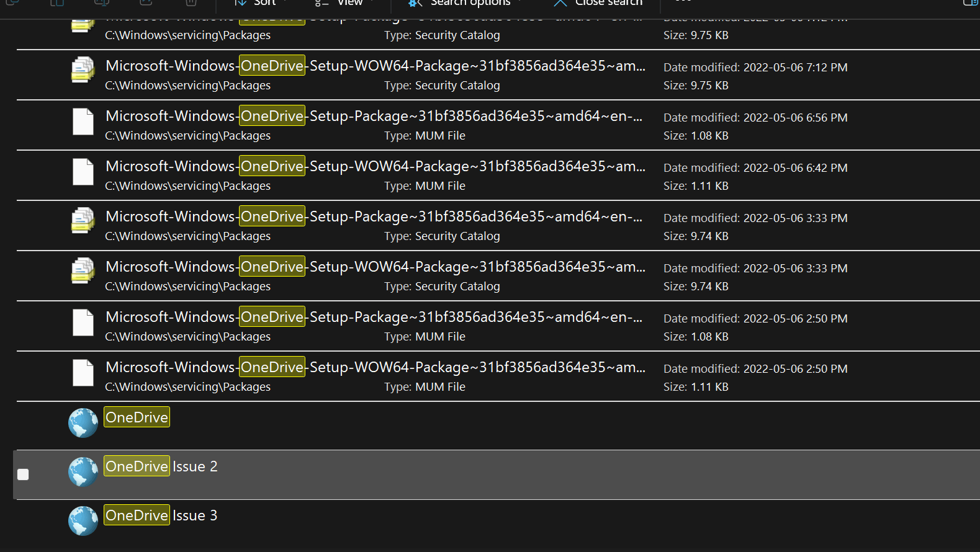Open the OneDrive Issue 3 result
The height and width of the screenshot is (552, 980).
click(x=161, y=515)
